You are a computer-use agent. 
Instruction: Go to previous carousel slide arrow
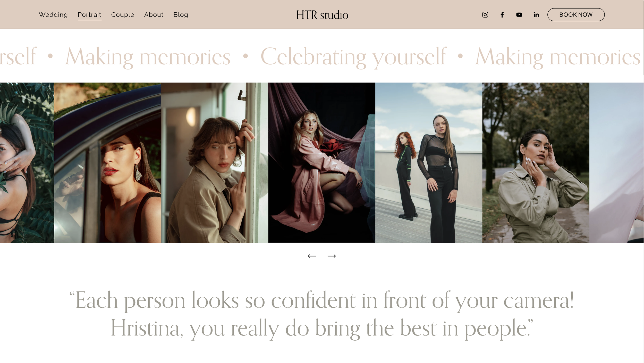click(x=312, y=256)
